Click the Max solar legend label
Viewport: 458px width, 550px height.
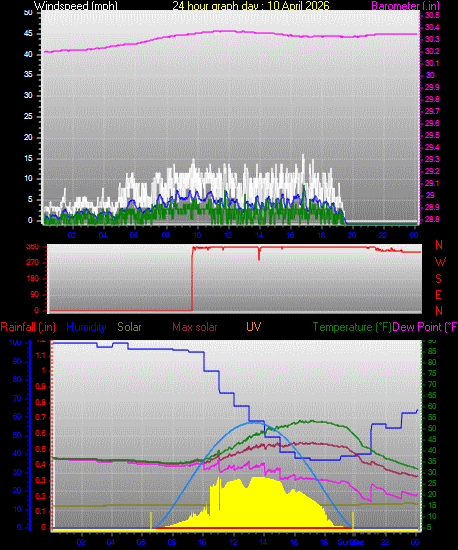(195, 327)
